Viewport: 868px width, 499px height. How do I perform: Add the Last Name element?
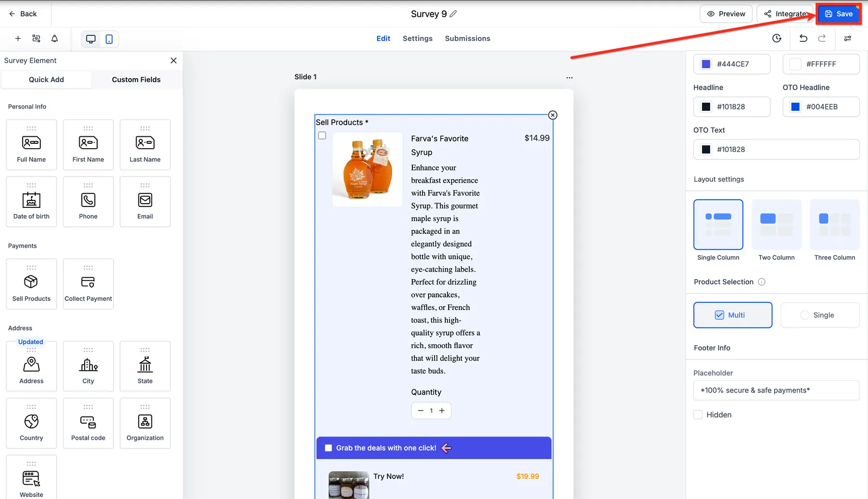pyautogui.click(x=145, y=145)
